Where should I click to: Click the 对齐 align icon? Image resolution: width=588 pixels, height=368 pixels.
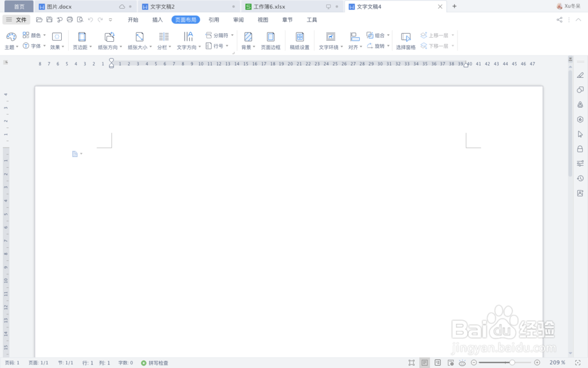pos(355,37)
